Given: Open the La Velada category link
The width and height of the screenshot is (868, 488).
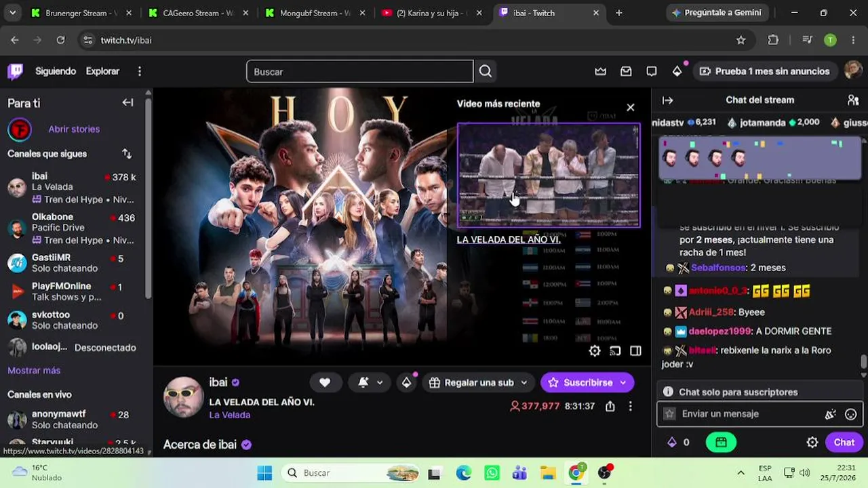Looking at the screenshot, I should pos(230,415).
